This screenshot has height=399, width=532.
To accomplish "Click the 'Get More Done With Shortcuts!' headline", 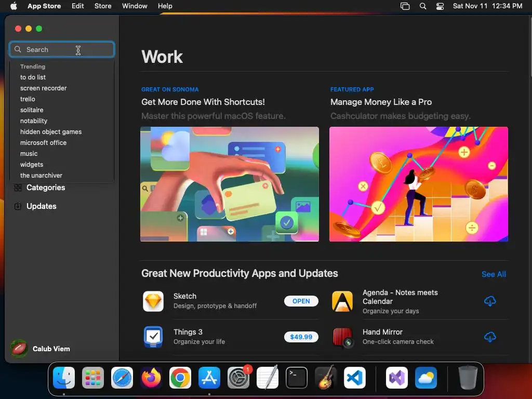I will click(203, 102).
